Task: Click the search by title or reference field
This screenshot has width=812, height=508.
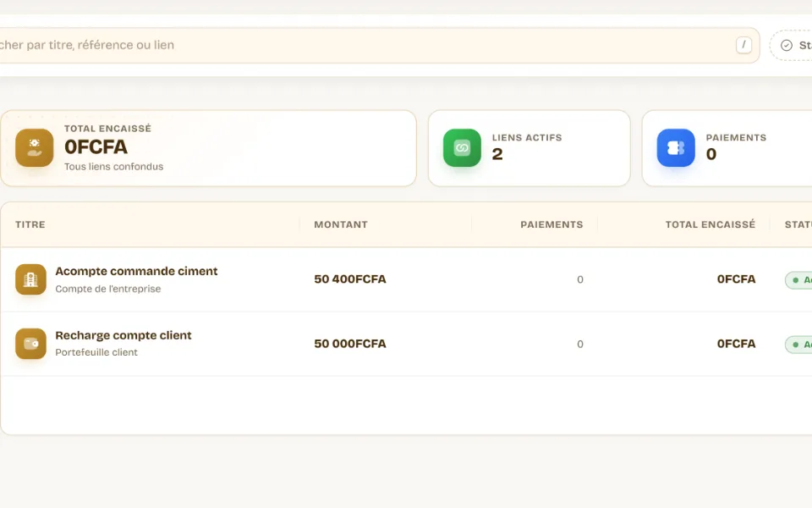Action: pyautogui.click(x=379, y=46)
